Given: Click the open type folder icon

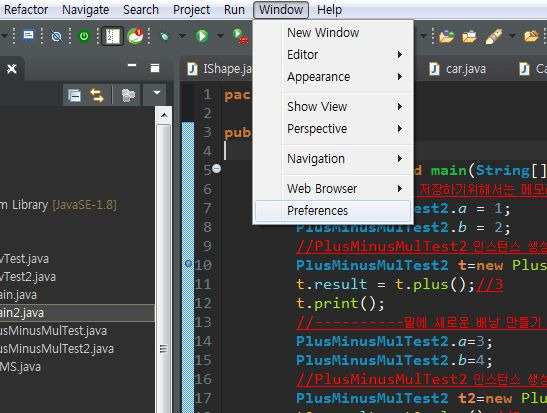Looking at the screenshot, I should pos(446,36).
